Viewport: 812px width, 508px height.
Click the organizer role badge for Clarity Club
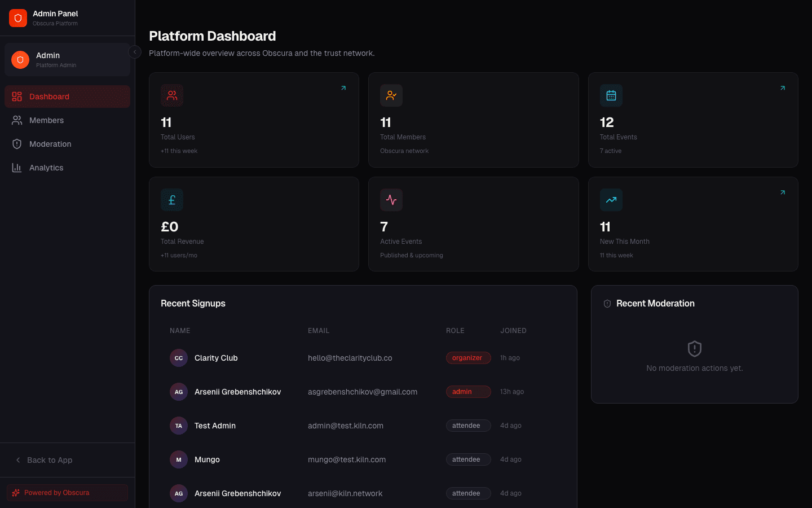point(468,357)
